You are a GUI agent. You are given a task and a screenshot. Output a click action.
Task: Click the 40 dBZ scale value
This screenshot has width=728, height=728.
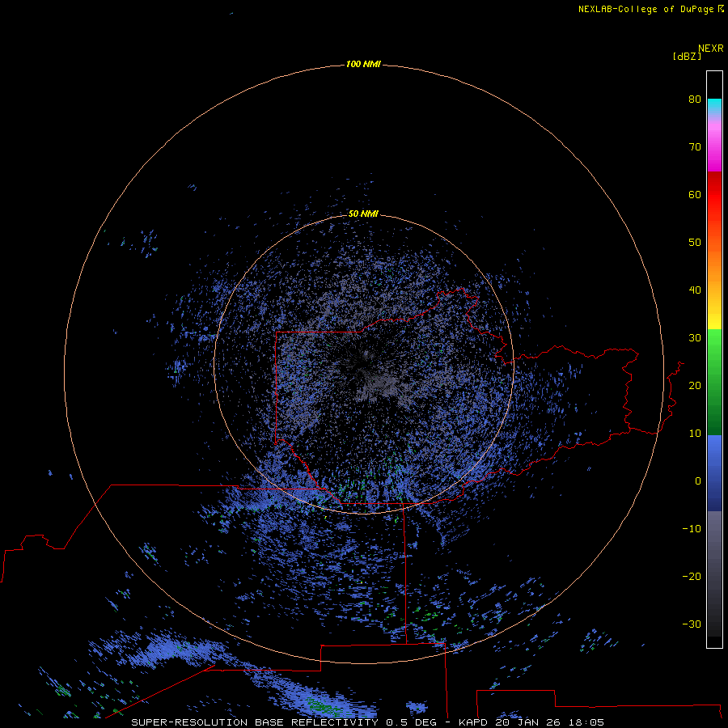[695, 290]
